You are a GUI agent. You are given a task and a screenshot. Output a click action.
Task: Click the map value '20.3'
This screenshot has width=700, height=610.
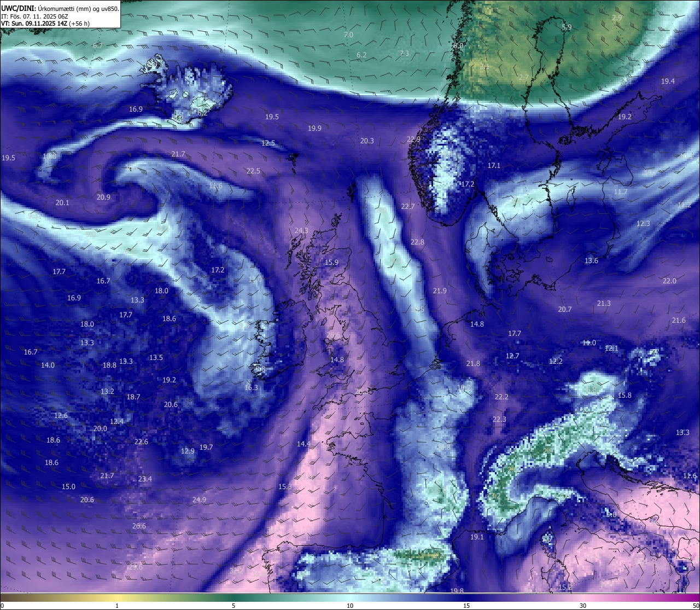point(367,141)
